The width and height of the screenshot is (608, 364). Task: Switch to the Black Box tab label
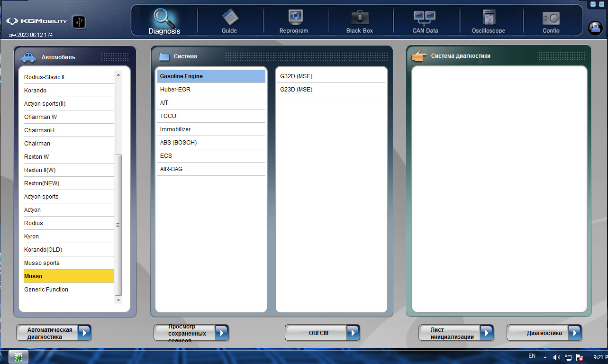point(360,31)
